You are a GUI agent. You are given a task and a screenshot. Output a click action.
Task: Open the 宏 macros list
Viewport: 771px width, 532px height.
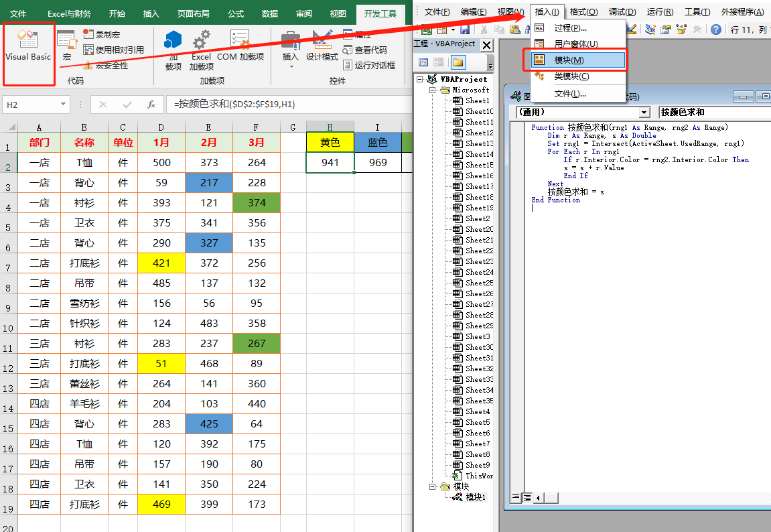[66, 46]
